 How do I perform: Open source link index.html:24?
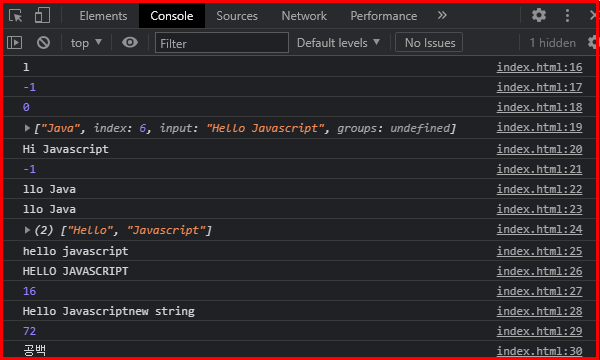[x=539, y=229]
